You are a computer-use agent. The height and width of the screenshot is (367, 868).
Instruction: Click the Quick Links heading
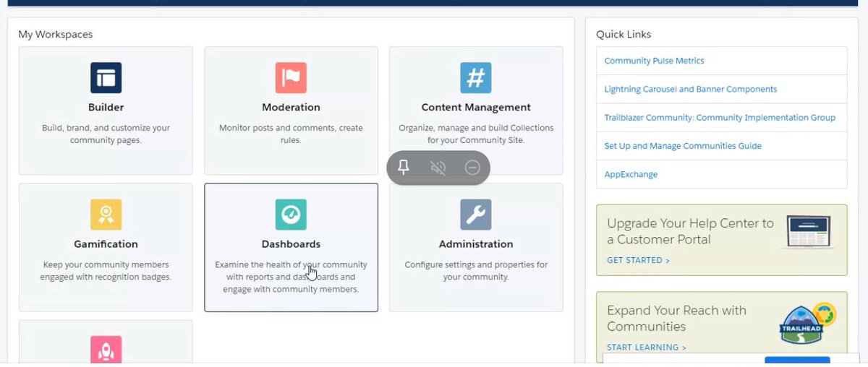tap(624, 34)
